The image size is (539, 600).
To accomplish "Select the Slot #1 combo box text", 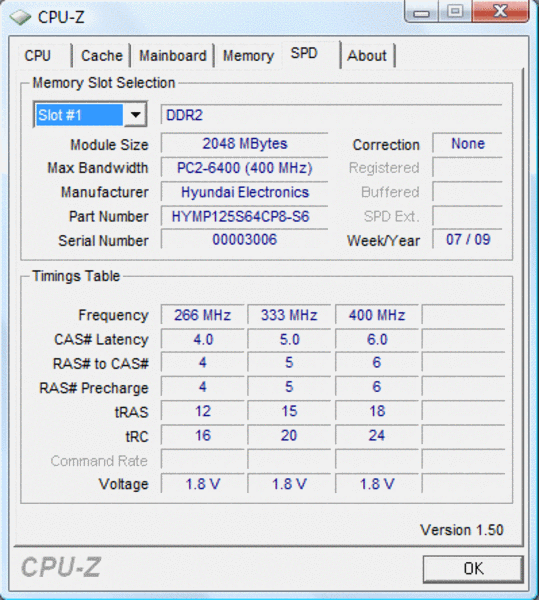I will pyautogui.click(x=80, y=115).
